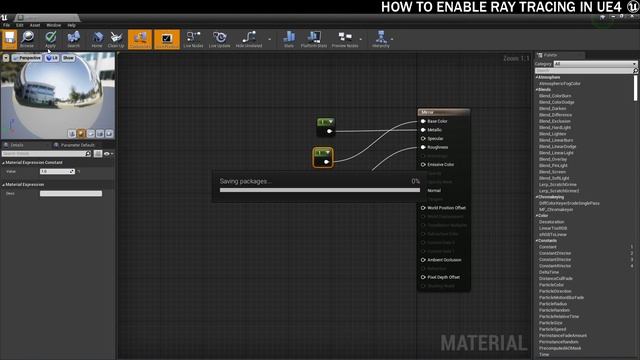The height and width of the screenshot is (360, 640).
Task: Open the Hierarchy dropdown arrow
Action: click(392, 39)
